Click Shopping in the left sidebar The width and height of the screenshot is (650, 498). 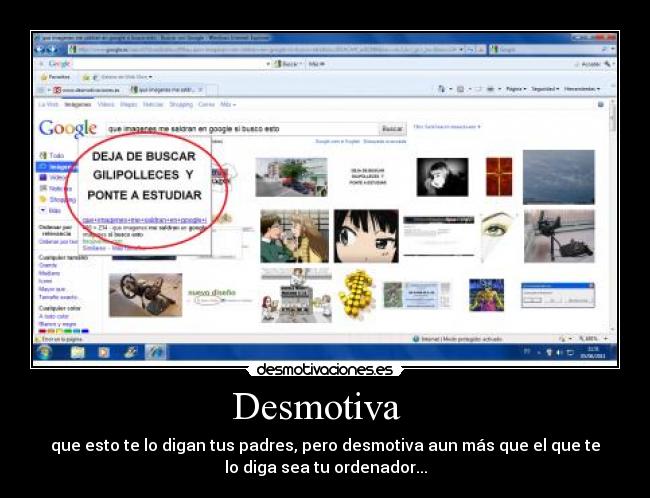58,199
